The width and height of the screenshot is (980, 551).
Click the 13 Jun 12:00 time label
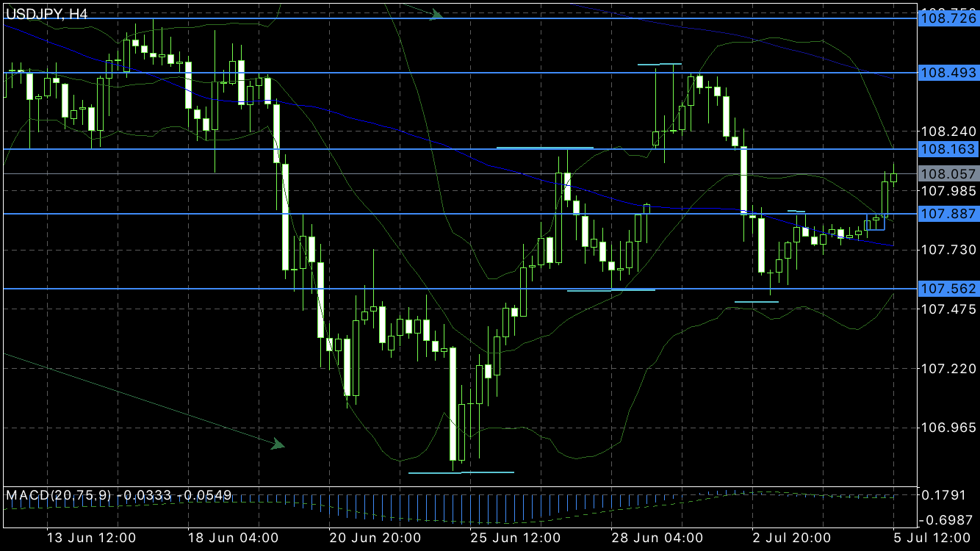[91, 538]
